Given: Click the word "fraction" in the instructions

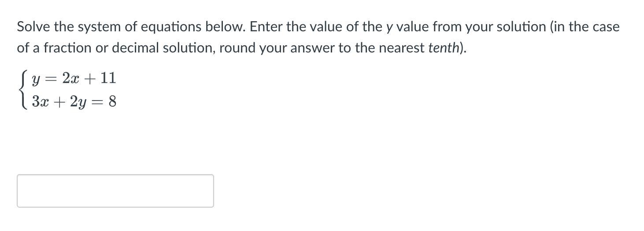Looking at the screenshot, I should coord(62,48).
